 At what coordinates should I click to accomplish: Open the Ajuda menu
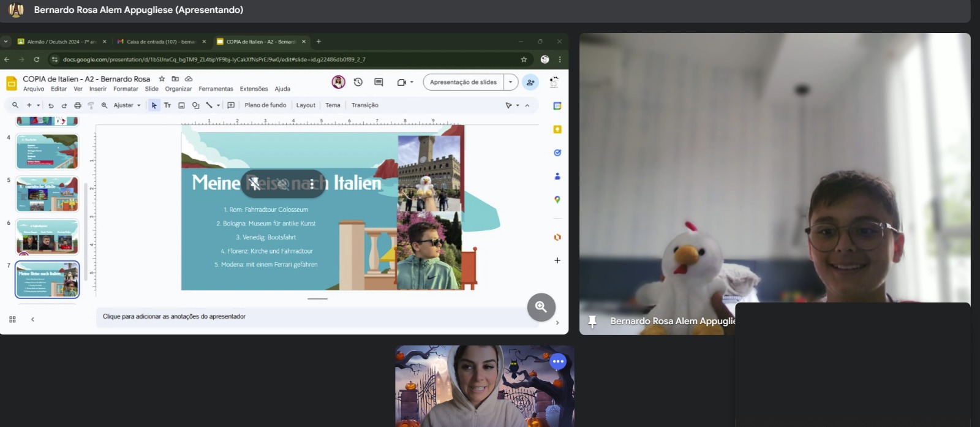point(282,89)
